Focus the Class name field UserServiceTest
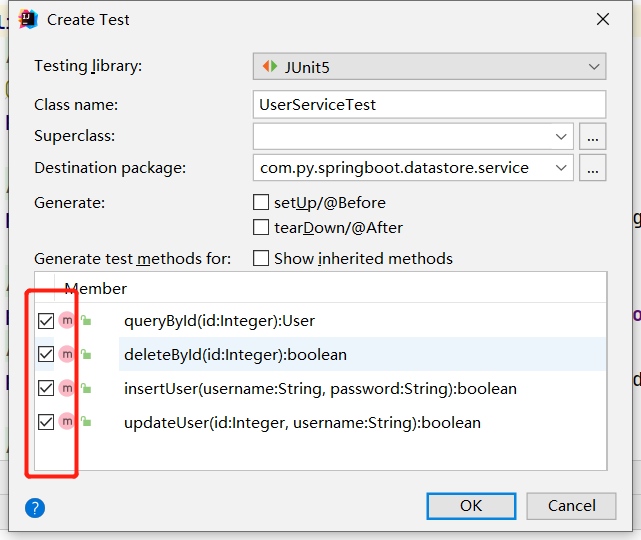Viewport: 641px width, 540px height. [x=429, y=105]
